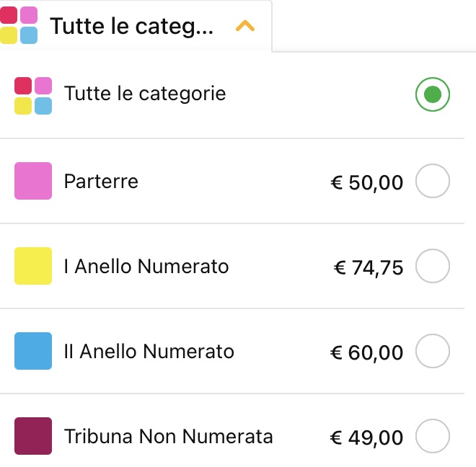Screen dimensions: 476x467
Task: Click the II Anello Numerato label
Action: pyautogui.click(x=149, y=352)
